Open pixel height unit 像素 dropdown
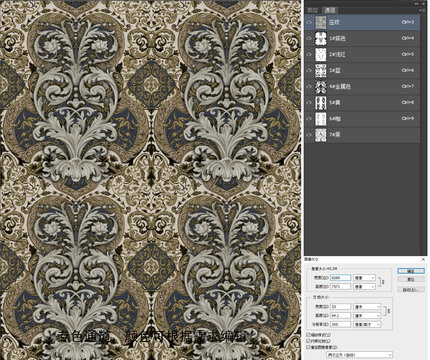This screenshot has width=430, height=360. tap(364, 286)
